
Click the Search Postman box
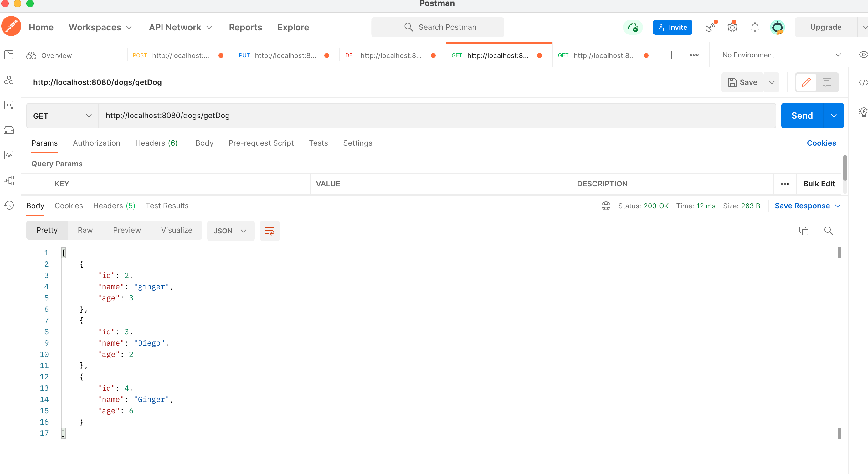(x=438, y=27)
